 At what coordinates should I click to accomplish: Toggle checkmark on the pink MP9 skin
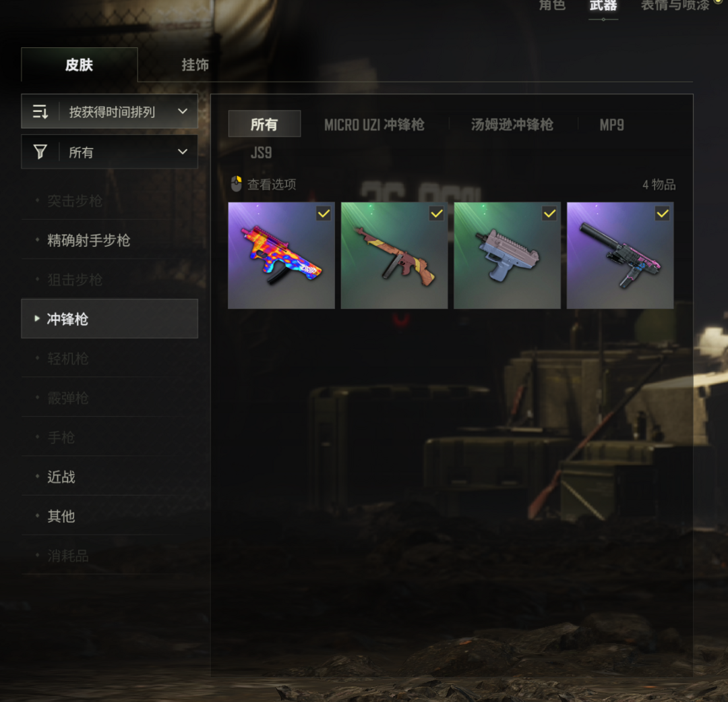(662, 213)
